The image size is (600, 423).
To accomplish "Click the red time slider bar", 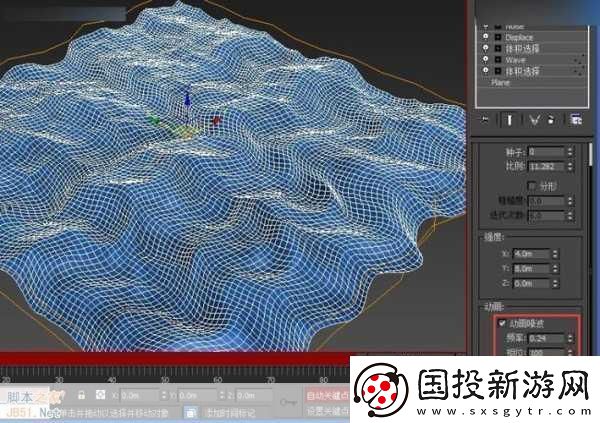I will point(175,359).
